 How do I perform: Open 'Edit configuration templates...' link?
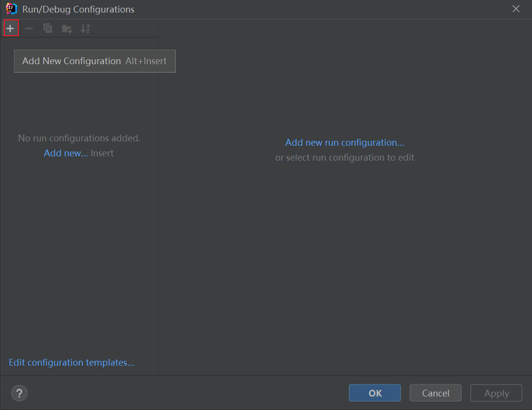72,362
